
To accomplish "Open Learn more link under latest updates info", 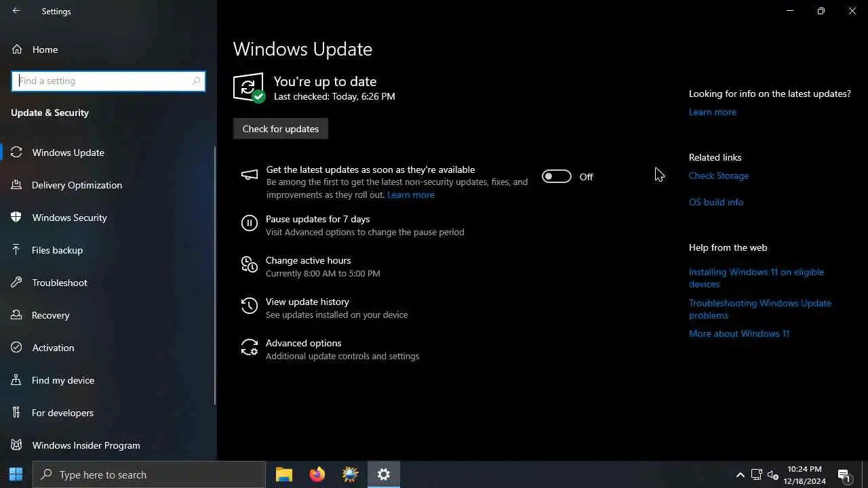I will [x=712, y=112].
